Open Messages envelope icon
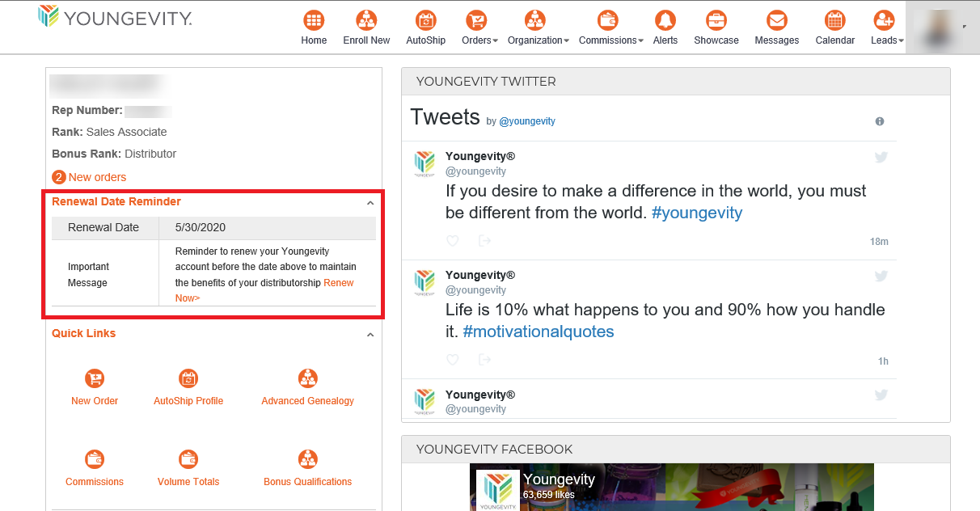This screenshot has width=980, height=511. pyautogui.click(x=776, y=21)
